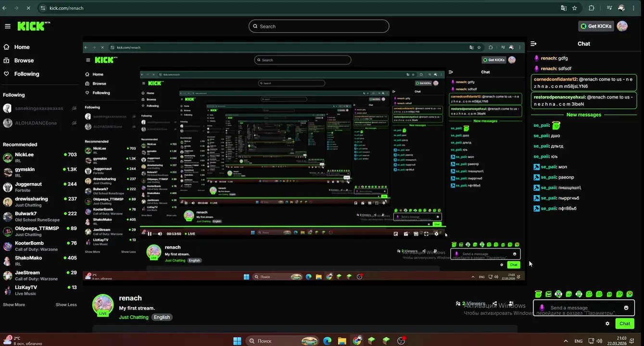Open the browser media controls icon
Screen dimensions: 644x346
click(x=610, y=8)
